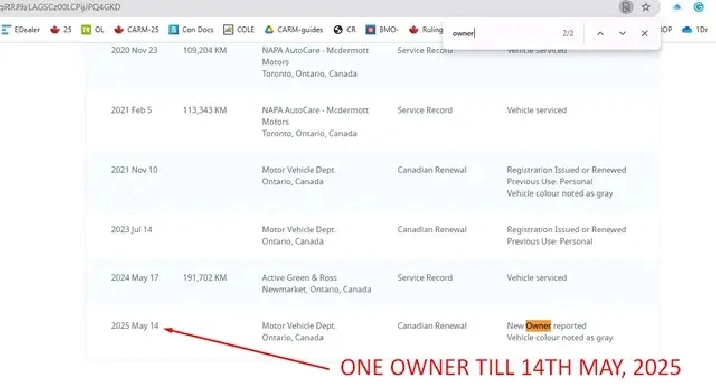Open the maple-leaf bookmark labeled 25
The image size is (716, 392).
61,30
